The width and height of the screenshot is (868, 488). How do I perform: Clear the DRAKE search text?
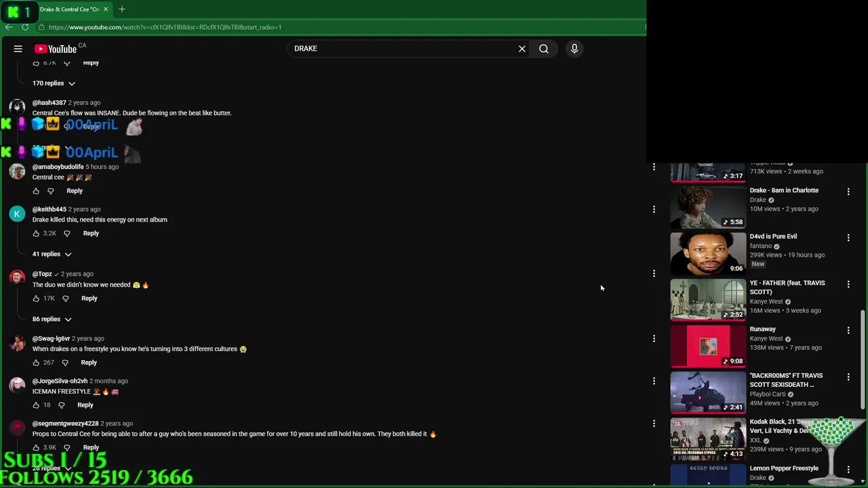click(x=522, y=49)
